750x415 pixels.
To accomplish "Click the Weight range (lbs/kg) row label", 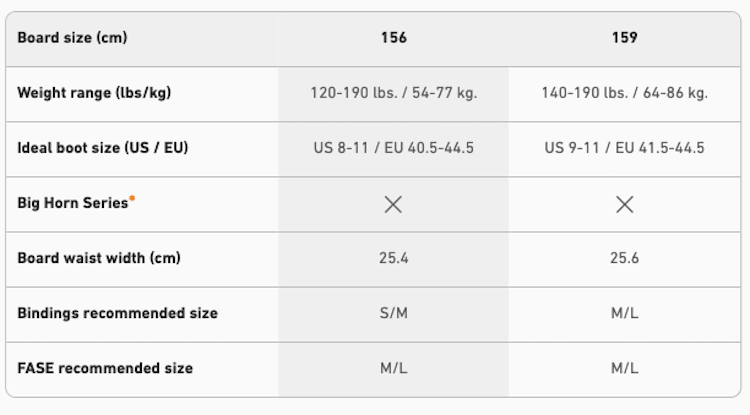I will tap(93, 93).
